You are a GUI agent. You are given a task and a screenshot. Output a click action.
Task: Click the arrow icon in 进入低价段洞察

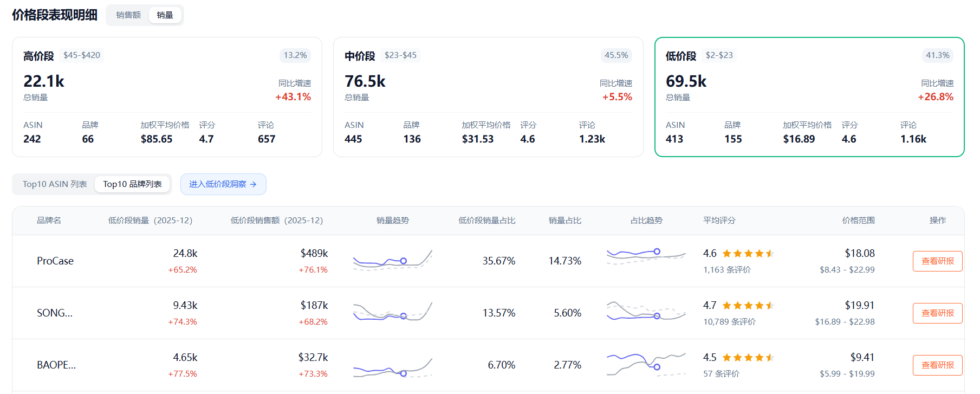253,184
